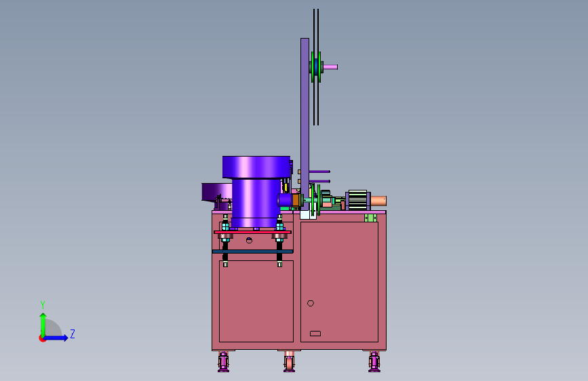
Task: Pick the middle caster wheel under cabinet
Action: [289, 362]
